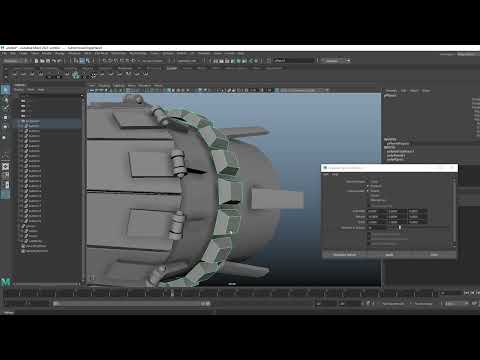The image size is (480, 360).
Task: Toggle the second checkbox below Number of copies
Action: (369, 239)
